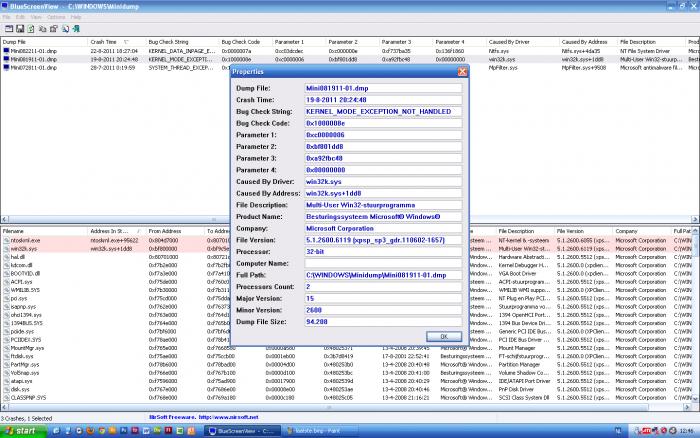The height and width of the screenshot is (438, 700).
Task: Click the Windows start button
Action: click(23, 431)
